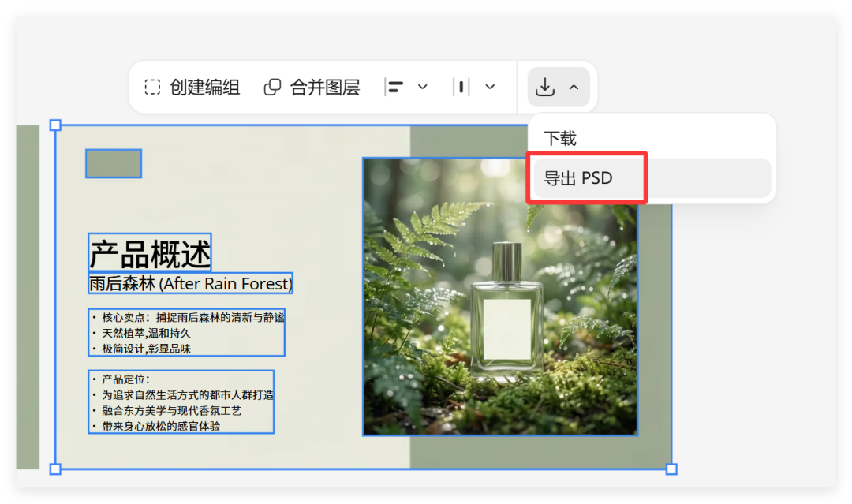Click the 合并图层 layers icon
Screen dimensions: 852x504
click(x=272, y=88)
